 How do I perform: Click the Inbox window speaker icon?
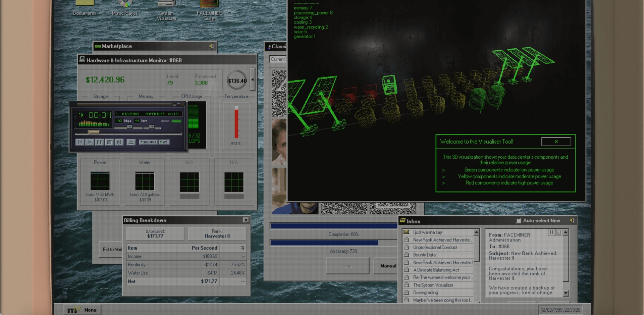point(572,220)
